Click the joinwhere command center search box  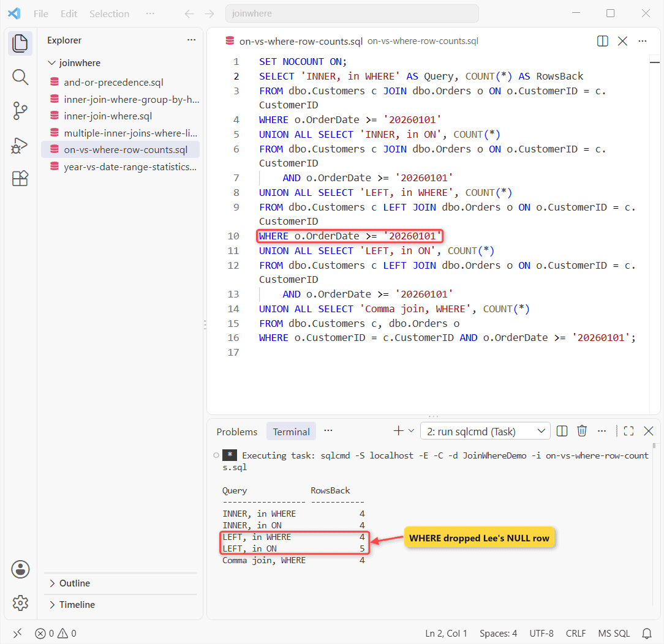[352, 13]
